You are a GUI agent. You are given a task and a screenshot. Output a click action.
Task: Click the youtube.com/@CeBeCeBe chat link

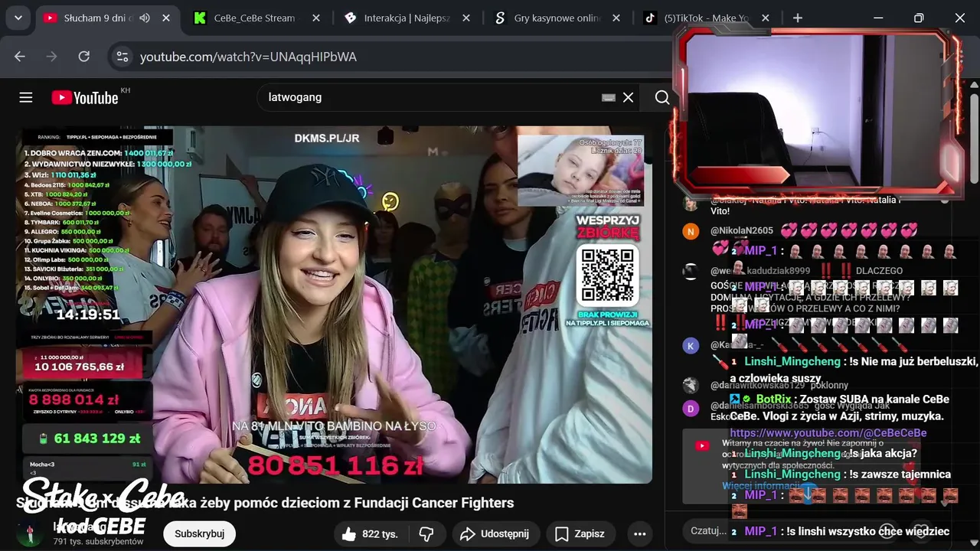[x=828, y=433]
